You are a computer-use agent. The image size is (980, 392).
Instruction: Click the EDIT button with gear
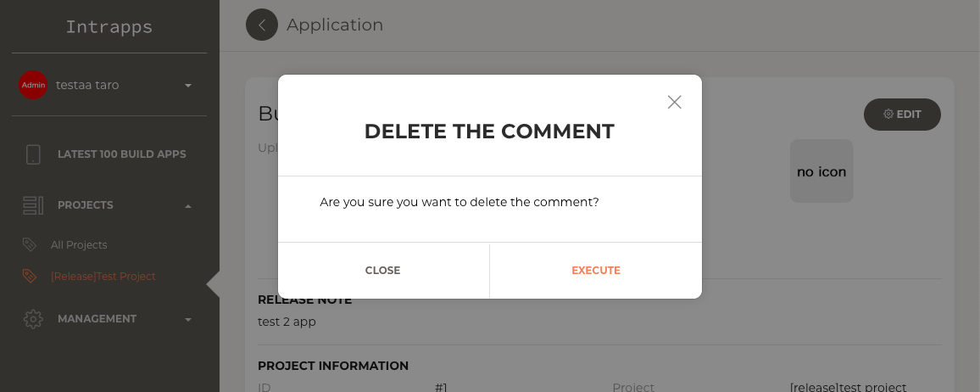902,115
